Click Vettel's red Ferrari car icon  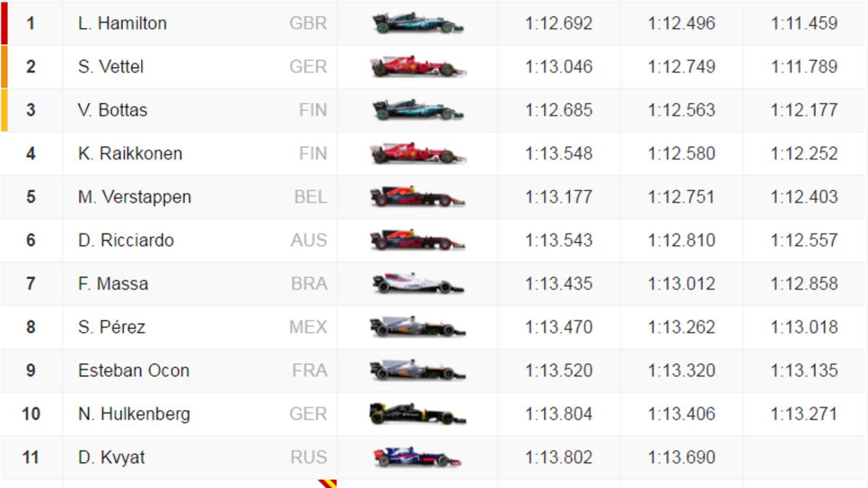click(x=417, y=67)
